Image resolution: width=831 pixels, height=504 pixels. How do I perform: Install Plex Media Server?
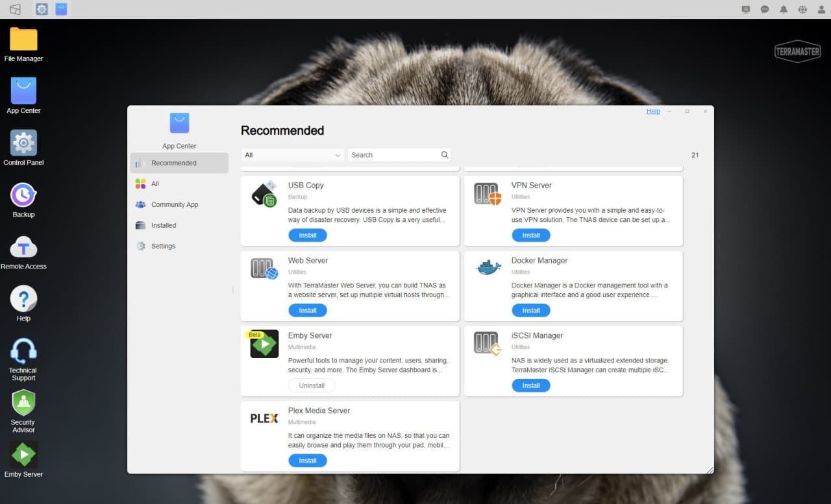pos(308,461)
